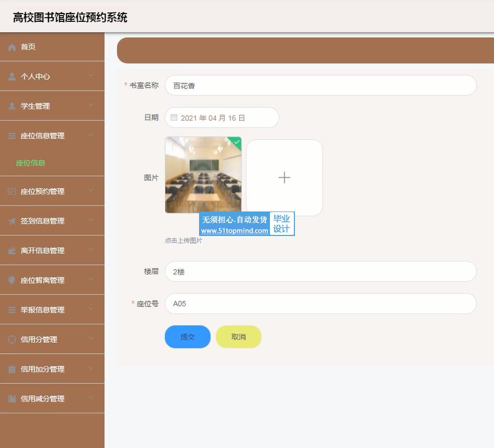Expand the 离开信息管理 chevron
This screenshot has height=448, width=494.
tap(91, 250)
